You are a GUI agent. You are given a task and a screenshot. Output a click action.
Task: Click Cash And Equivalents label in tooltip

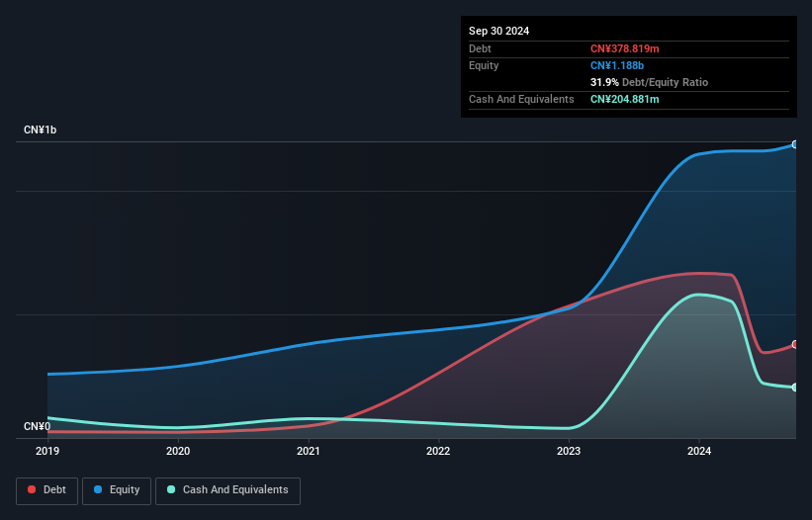click(521, 99)
